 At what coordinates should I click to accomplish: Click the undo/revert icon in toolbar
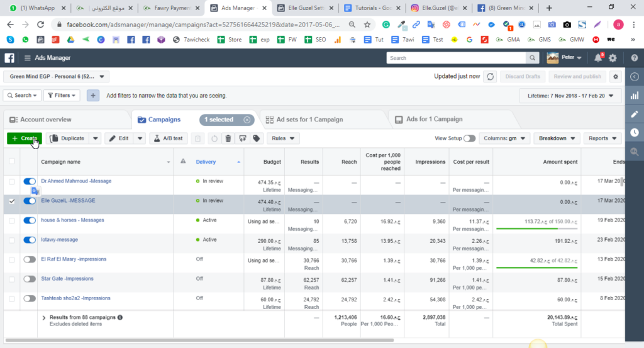(214, 138)
